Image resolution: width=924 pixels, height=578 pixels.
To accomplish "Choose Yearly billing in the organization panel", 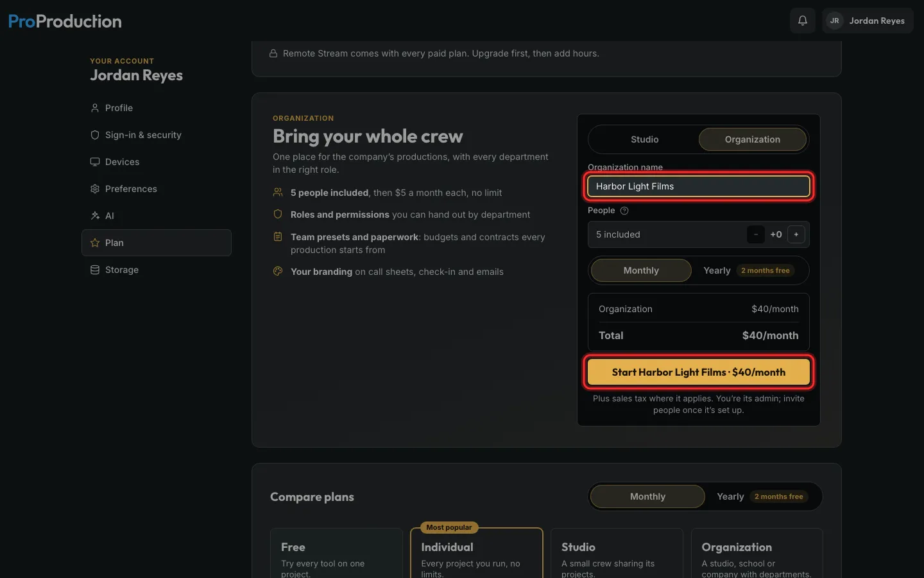I will 749,270.
